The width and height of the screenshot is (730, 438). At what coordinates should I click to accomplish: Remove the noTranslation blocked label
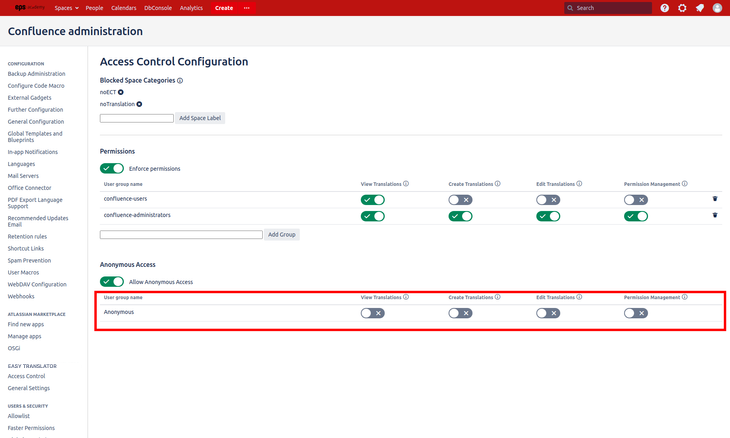tap(139, 104)
